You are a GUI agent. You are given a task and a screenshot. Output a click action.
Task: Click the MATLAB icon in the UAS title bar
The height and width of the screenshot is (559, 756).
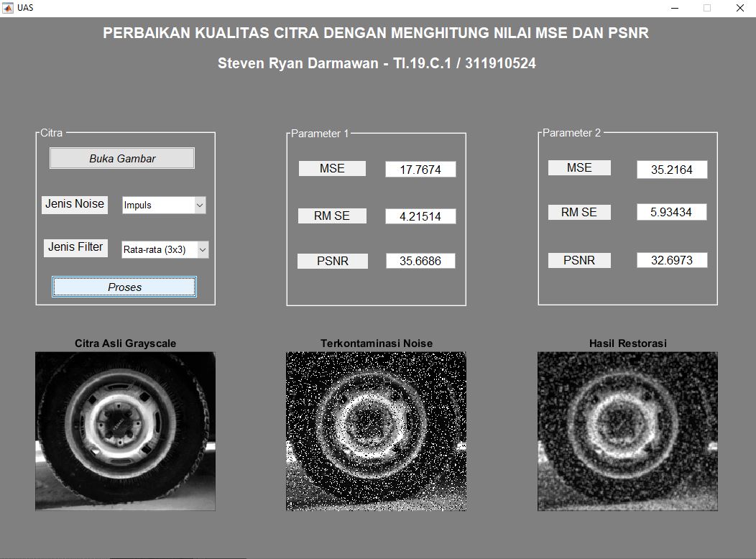pyautogui.click(x=9, y=7)
